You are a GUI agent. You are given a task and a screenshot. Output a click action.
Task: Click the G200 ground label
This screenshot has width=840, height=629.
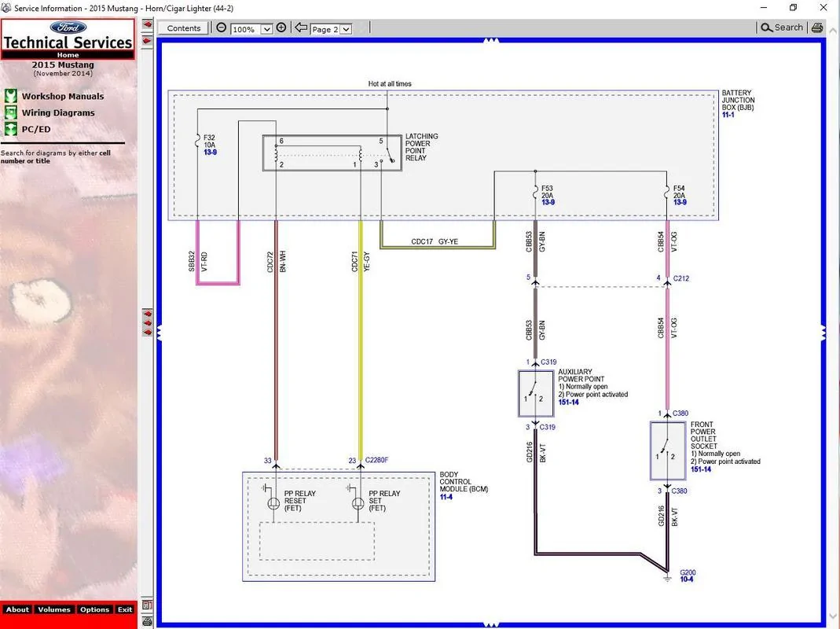pos(688,572)
